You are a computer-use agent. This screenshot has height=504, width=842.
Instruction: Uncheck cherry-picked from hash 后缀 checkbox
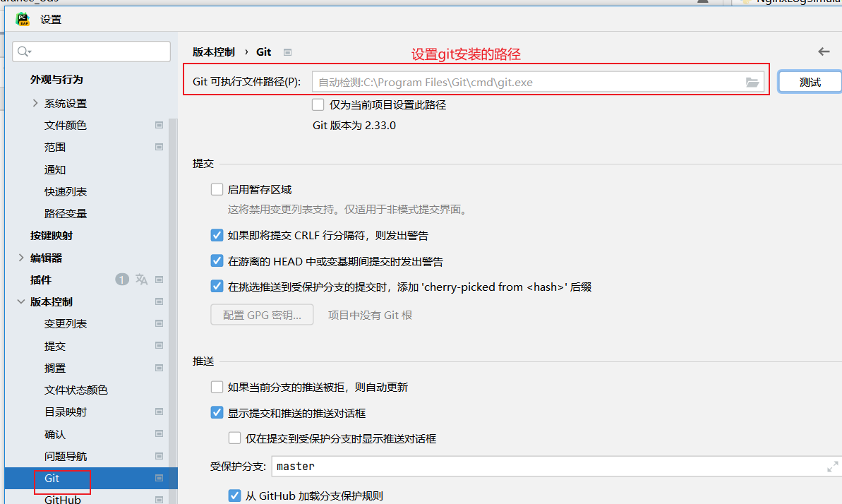coord(217,287)
